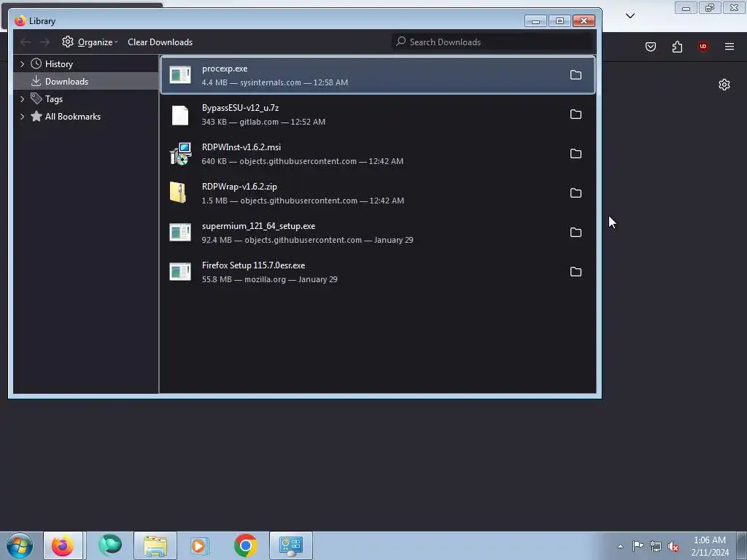Expand the All Bookmarks tree item
The width and height of the screenshot is (747, 560).
[x=22, y=117]
